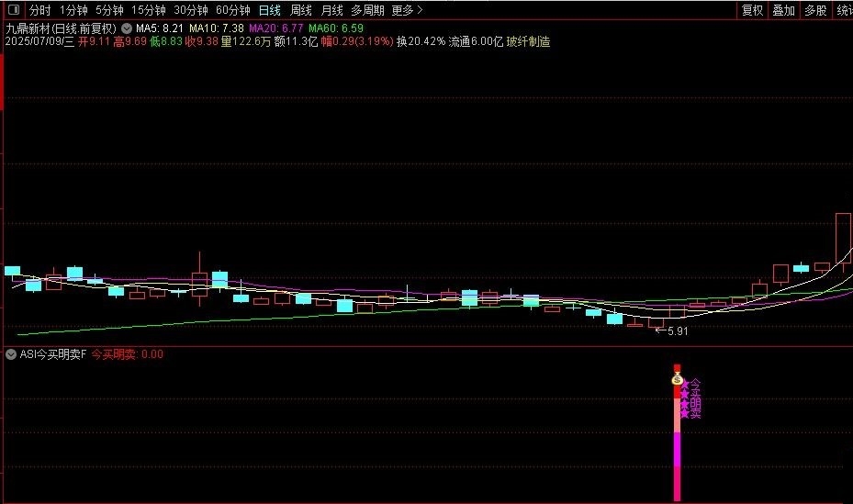Click the 复权 adjustment button
This screenshot has width=853, height=504.
[x=752, y=10]
